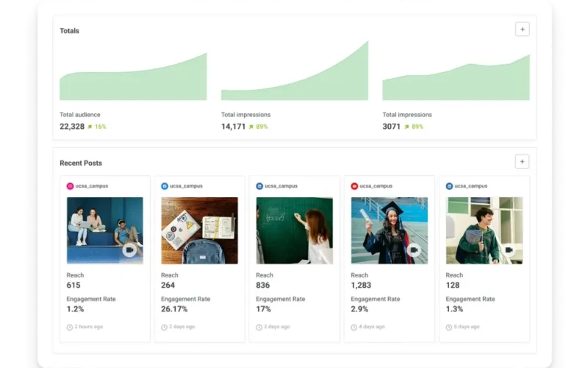Click the 14,171 Total impressions value

point(234,127)
